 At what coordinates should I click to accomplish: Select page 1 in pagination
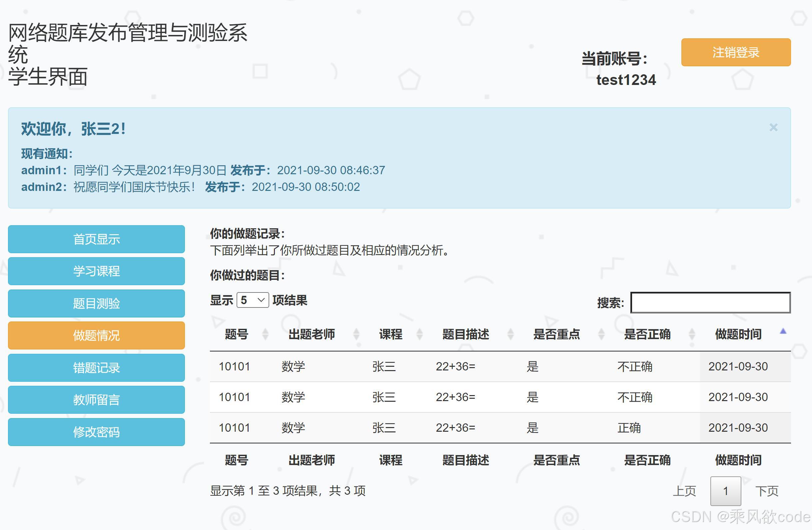tap(725, 491)
